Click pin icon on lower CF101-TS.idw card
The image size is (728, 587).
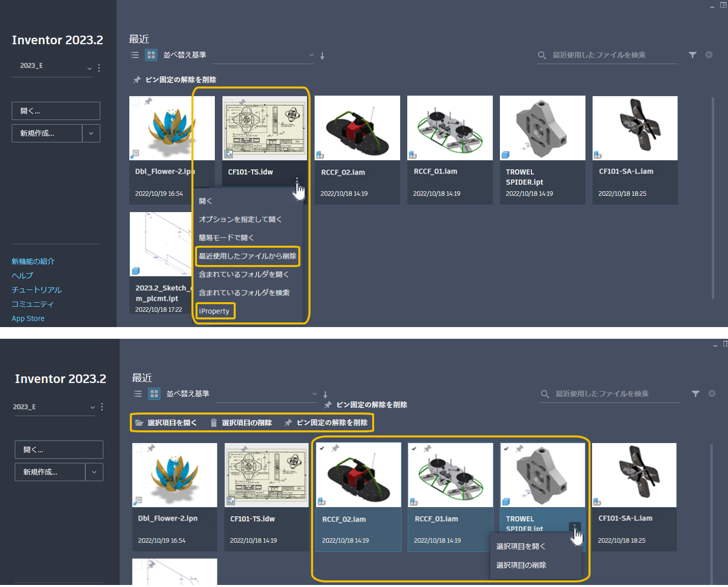click(x=244, y=449)
